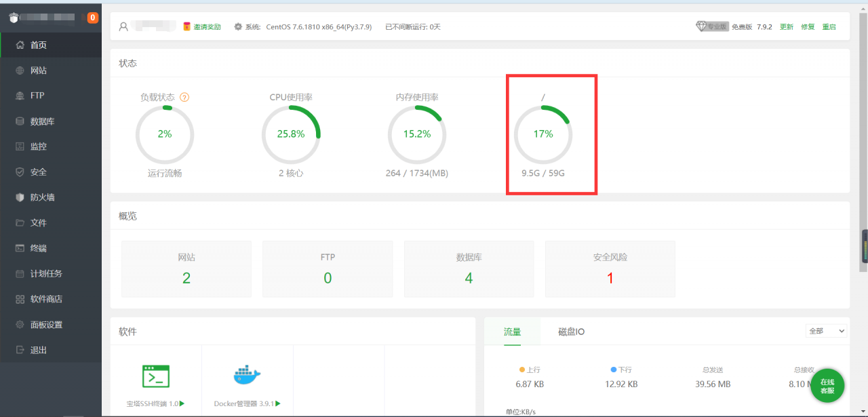Click the system gear icon beside 系统
The height and width of the screenshot is (417, 868).
pyautogui.click(x=238, y=27)
